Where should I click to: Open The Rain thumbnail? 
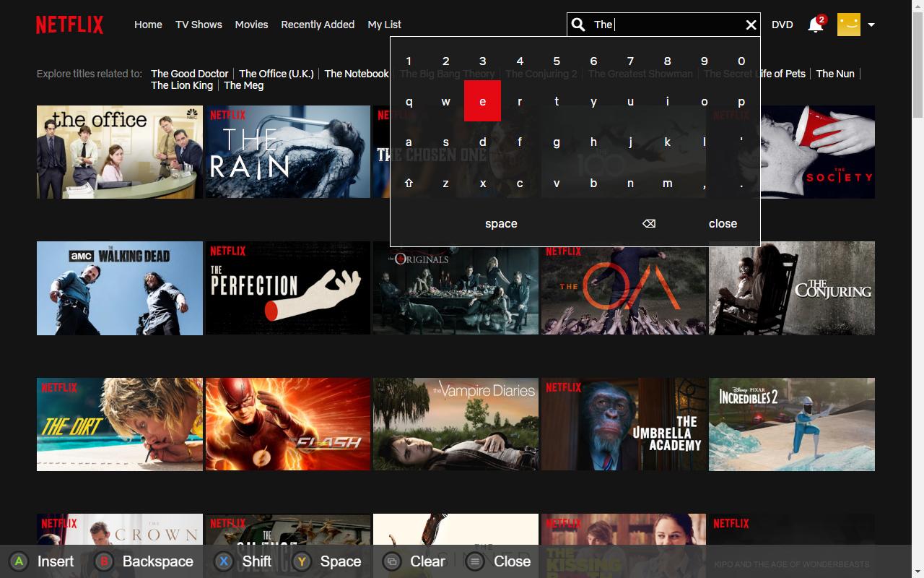(x=287, y=152)
